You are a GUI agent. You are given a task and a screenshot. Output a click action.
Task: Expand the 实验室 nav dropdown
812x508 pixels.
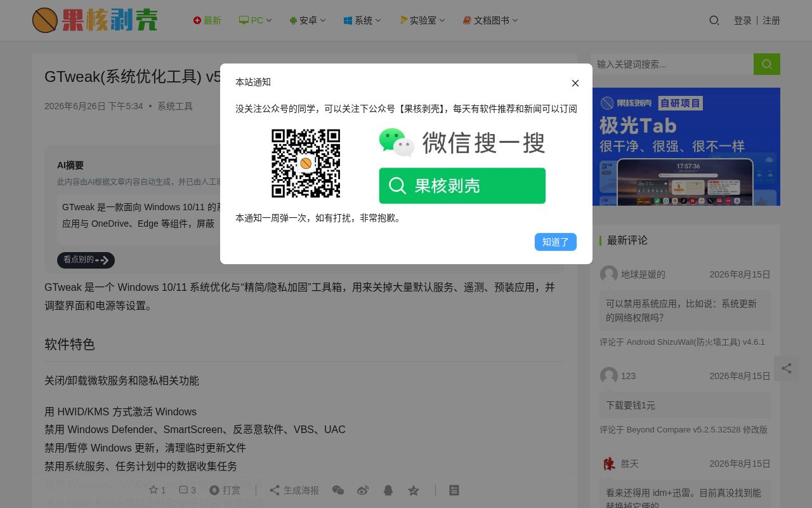coord(422,20)
